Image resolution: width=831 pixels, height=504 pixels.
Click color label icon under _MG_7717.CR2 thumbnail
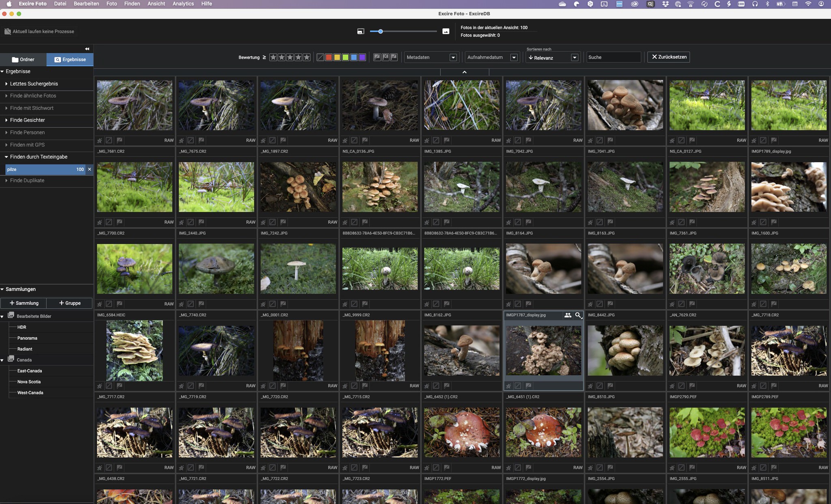(x=109, y=467)
